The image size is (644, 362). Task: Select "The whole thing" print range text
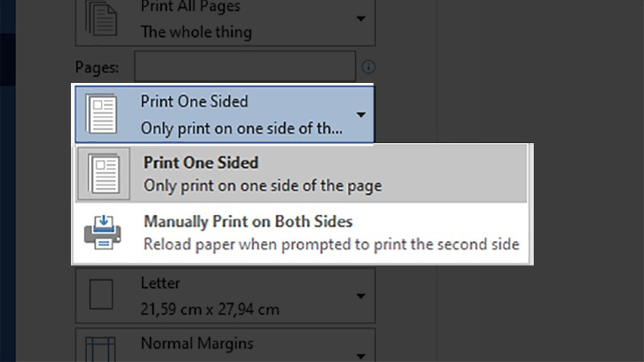tap(196, 33)
